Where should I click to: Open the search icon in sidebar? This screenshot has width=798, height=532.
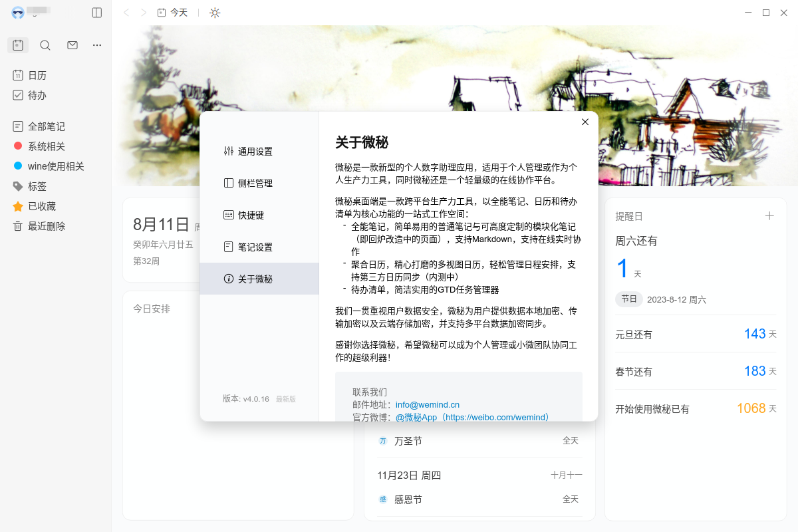[45, 45]
